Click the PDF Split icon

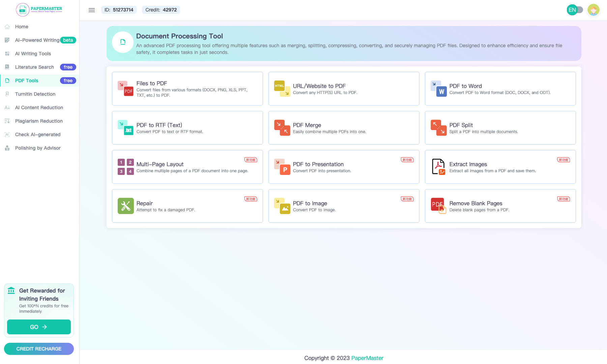coord(438,128)
